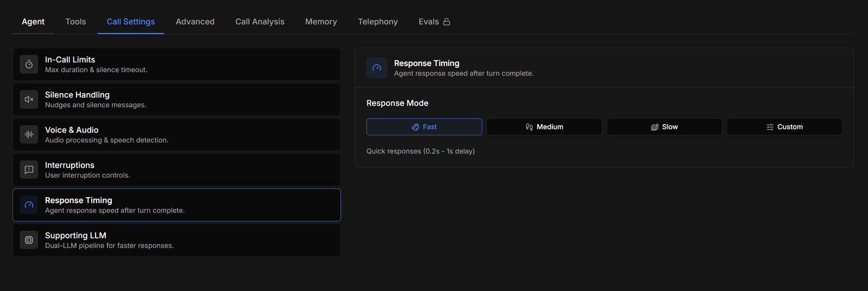The width and height of the screenshot is (868, 291).
Task: Click the 'Max duration & silence timeout.' description
Action: pyautogui.click(x=96, y=70)
